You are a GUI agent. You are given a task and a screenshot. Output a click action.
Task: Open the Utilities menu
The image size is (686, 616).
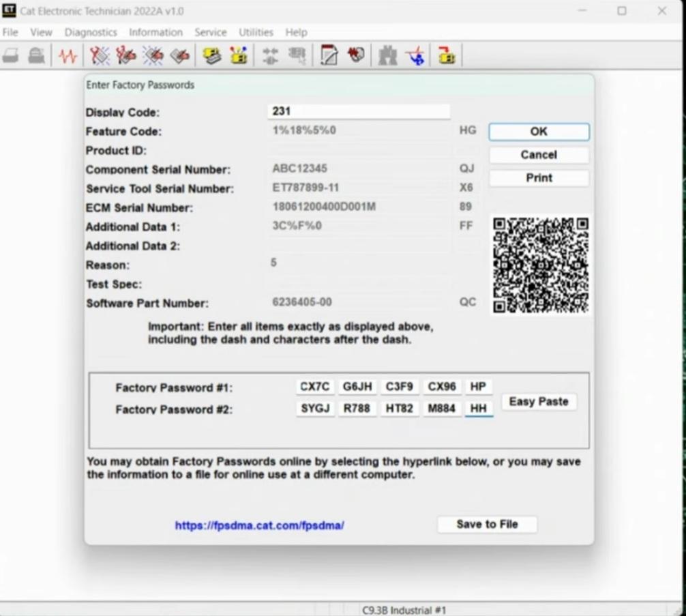tap(256, 32)
